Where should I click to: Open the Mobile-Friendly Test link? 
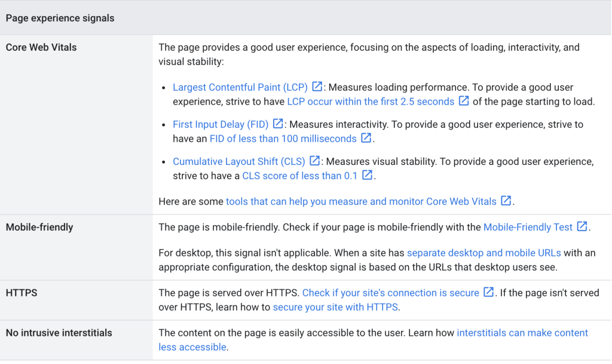point(528,227)
